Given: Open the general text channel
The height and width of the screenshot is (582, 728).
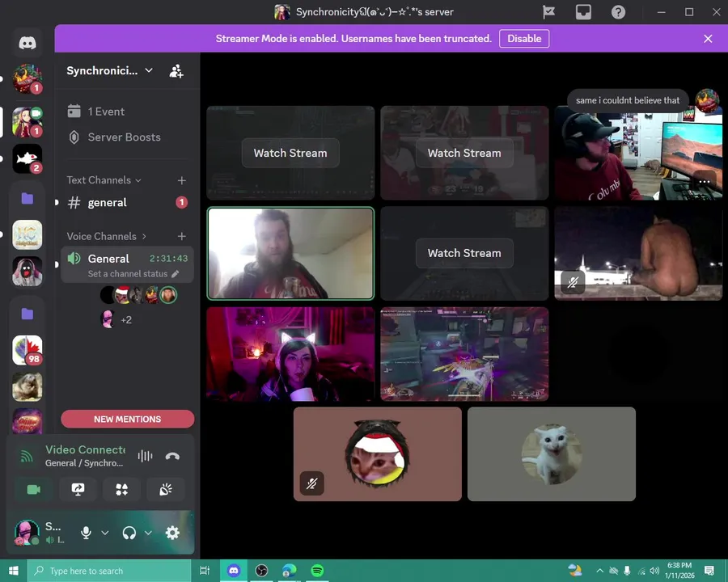Looking at the screenshot, I should point(127,202).
